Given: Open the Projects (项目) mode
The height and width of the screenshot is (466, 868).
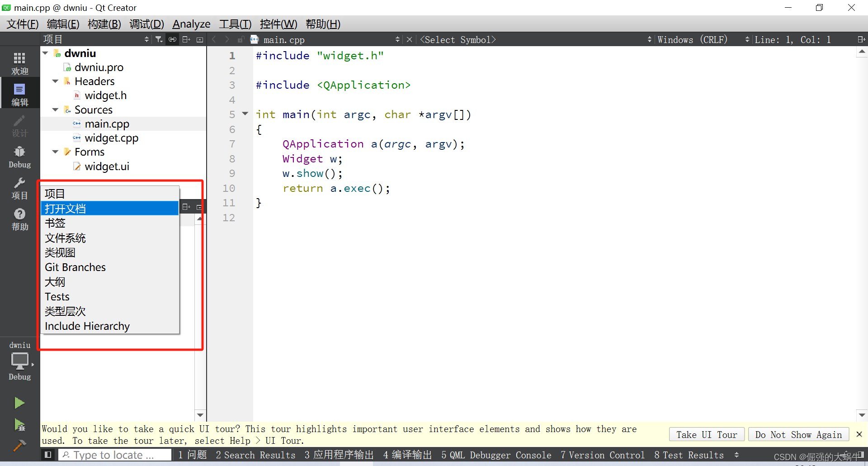Looking at the screenshot, I should (x=19, y=188).
